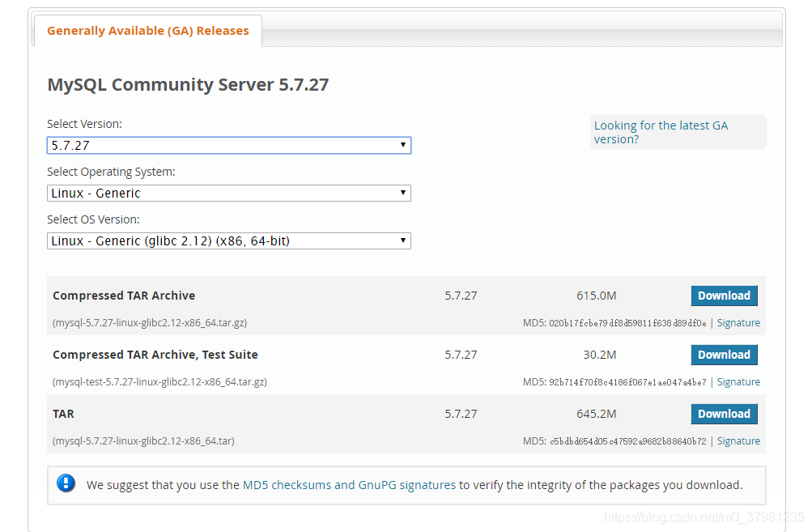
Task: Open the Select Operating System dropdown
Action: [x=229, y=194]
